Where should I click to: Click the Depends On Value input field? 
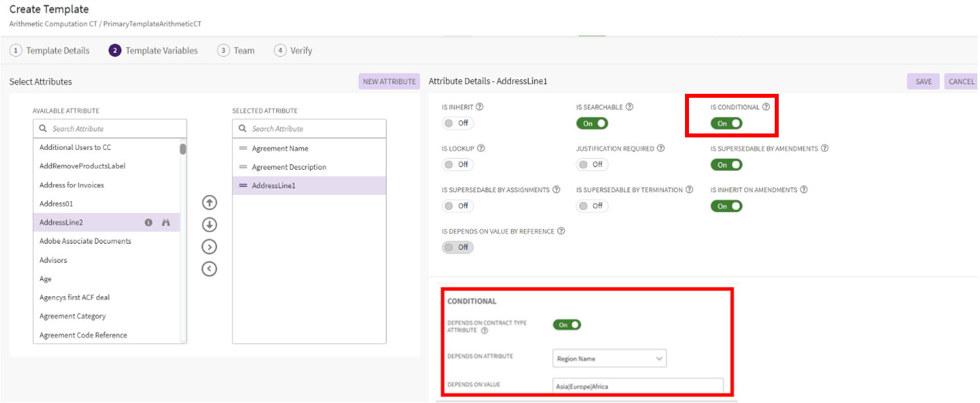pyautogui.click(x=637, y=386)
